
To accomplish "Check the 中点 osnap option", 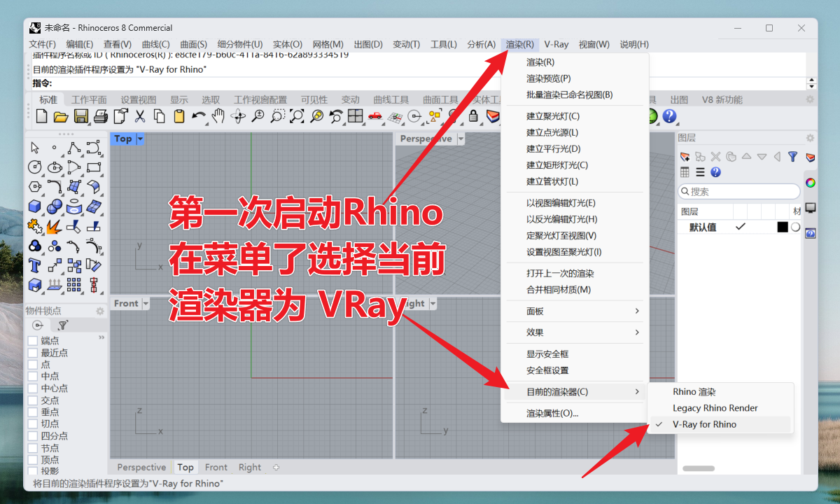I will 33,377.
